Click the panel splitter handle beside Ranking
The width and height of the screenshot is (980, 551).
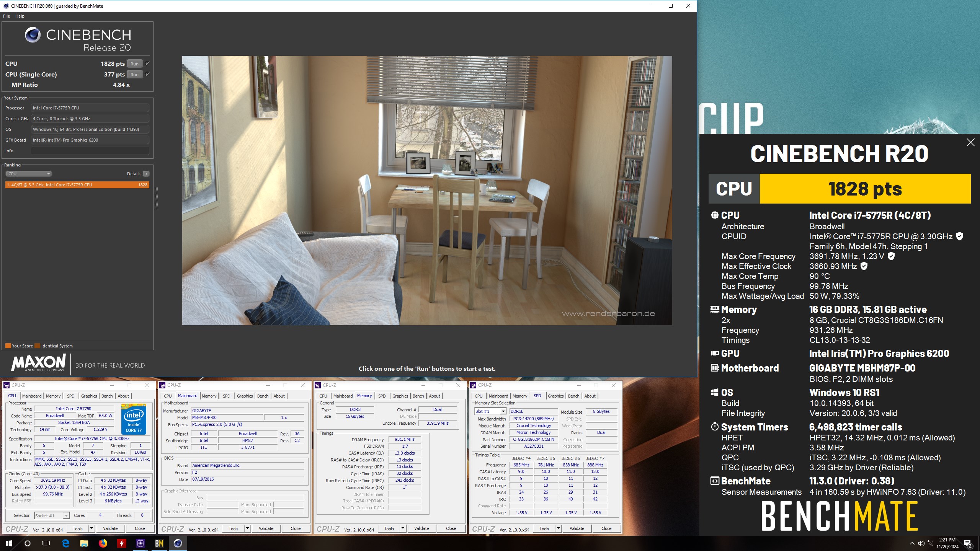pyautogui.click(x=157, y=198)
